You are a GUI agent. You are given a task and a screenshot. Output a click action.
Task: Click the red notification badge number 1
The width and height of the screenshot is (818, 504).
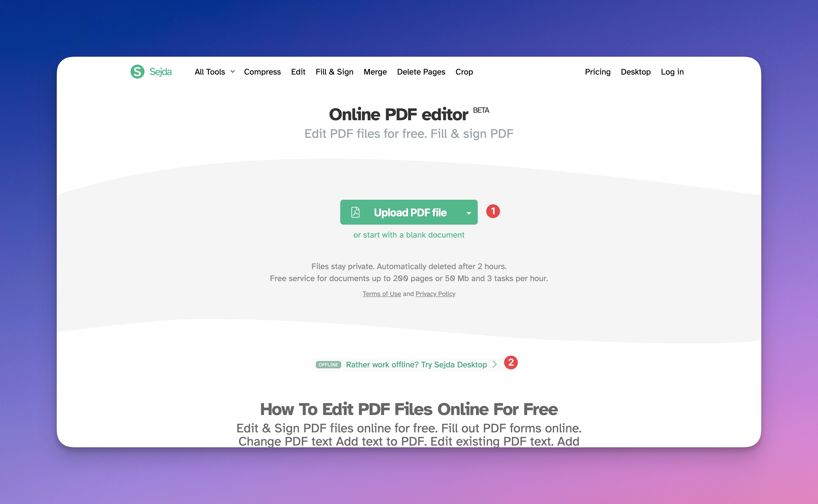coord(493,211)
